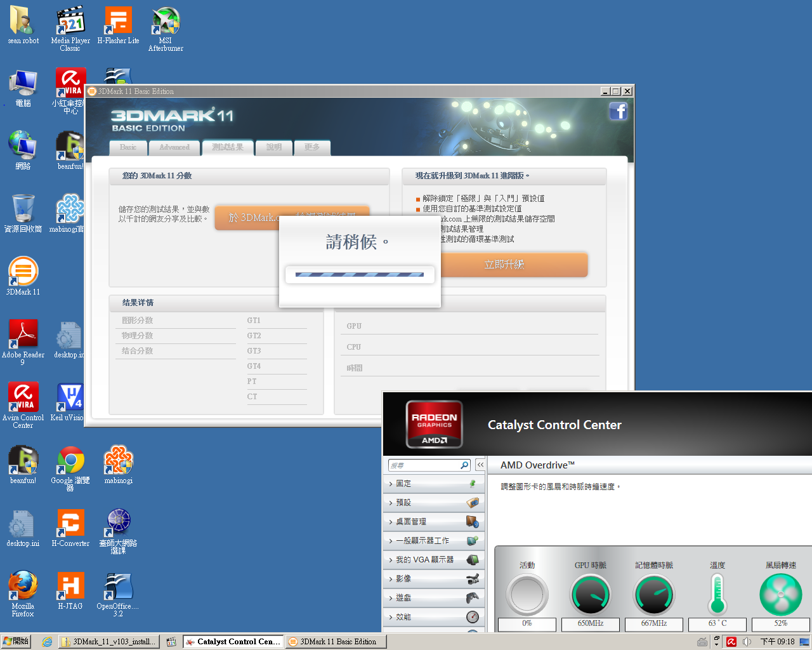
Task: Click the camcorder icon in 影像 row
Action: [x=473, y=579]
